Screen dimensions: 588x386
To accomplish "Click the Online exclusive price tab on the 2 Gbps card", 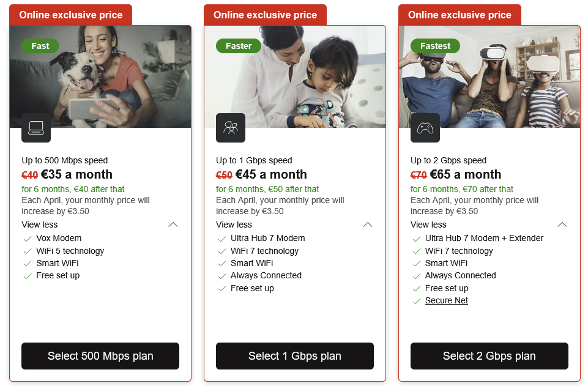I will 460,15.
